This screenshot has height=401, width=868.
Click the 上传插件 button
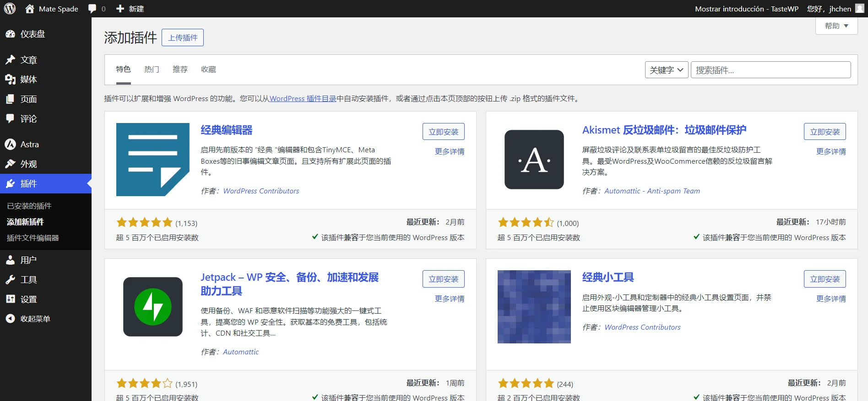coord(183,37)
